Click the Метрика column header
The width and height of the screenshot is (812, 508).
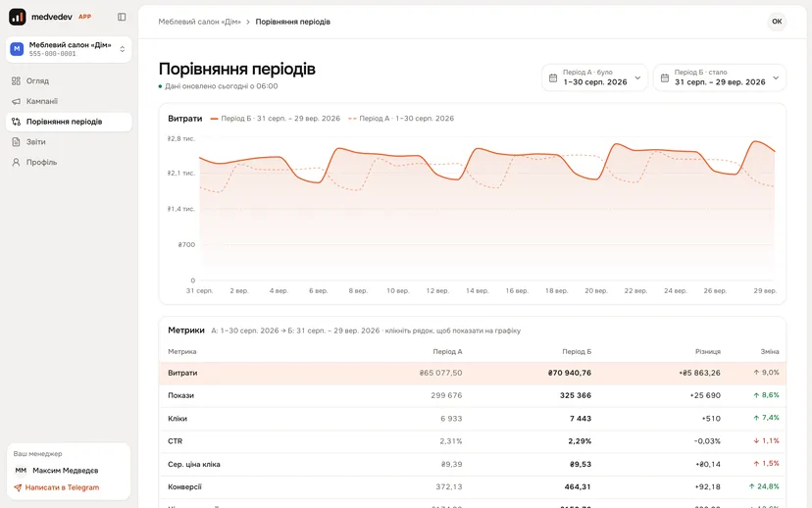pos(182,352)
